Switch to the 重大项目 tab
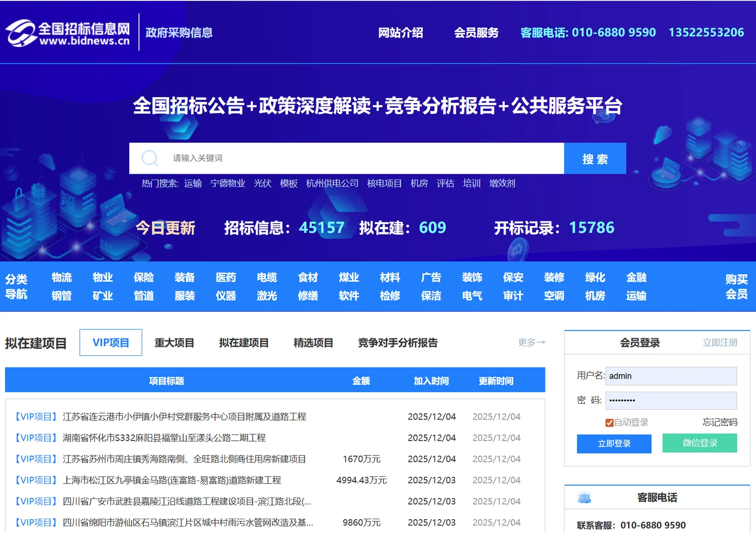This screenshot has height=533, width=756. [174, 343]
